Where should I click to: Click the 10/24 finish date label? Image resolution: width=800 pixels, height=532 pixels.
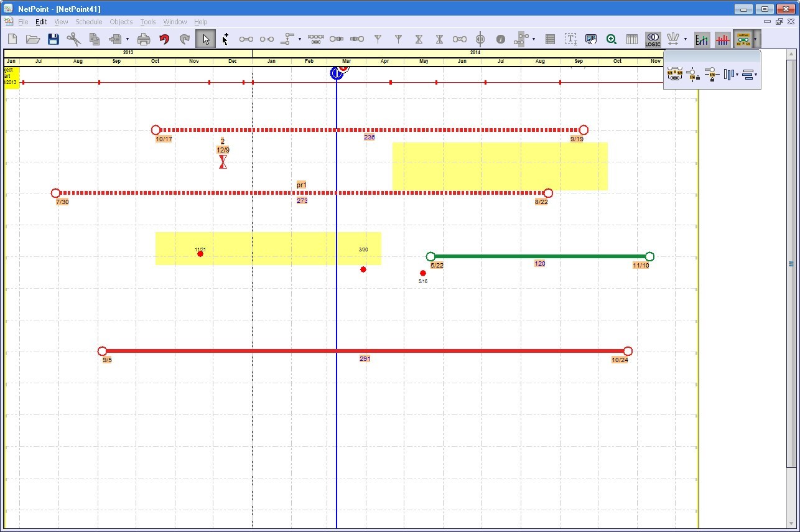(620, 360)
